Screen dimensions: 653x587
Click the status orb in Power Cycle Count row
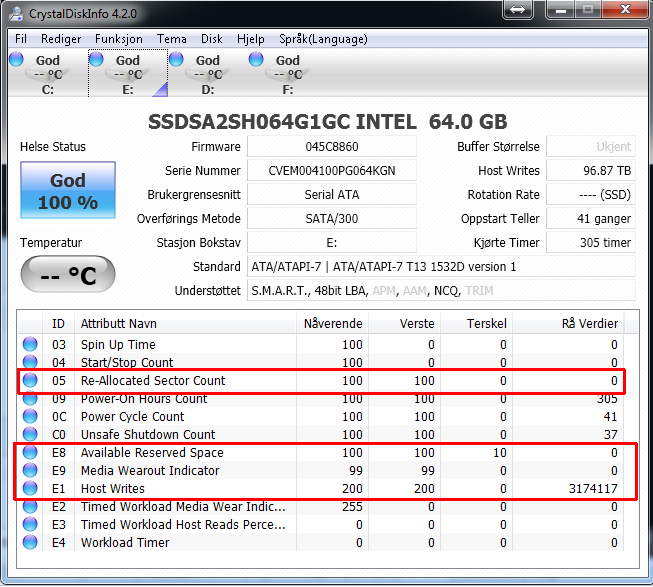pos(30,416)
